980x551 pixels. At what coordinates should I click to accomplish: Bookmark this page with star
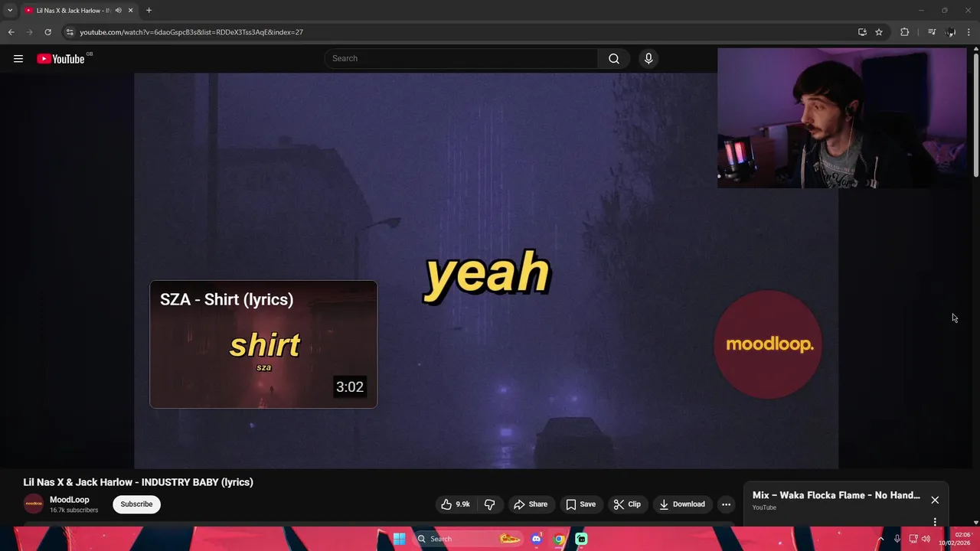point(879,32)
